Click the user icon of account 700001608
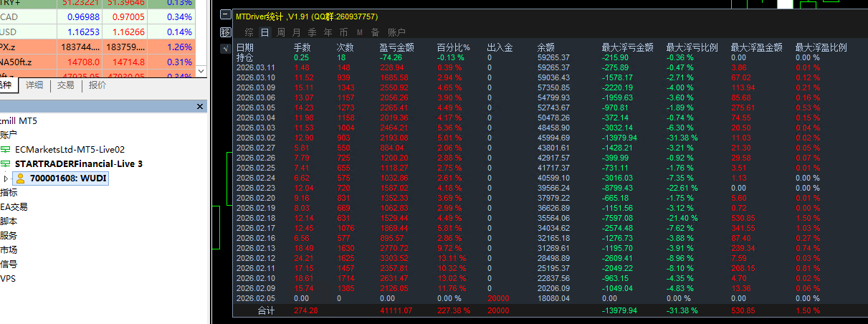Screen dimensions: 868x324 [x=20, y=178]
